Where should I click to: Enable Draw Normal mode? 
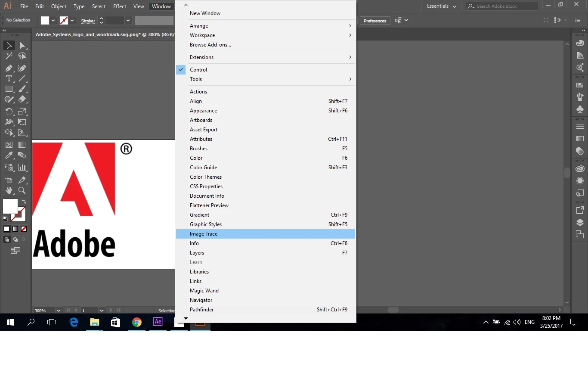(x=7, y=239)
